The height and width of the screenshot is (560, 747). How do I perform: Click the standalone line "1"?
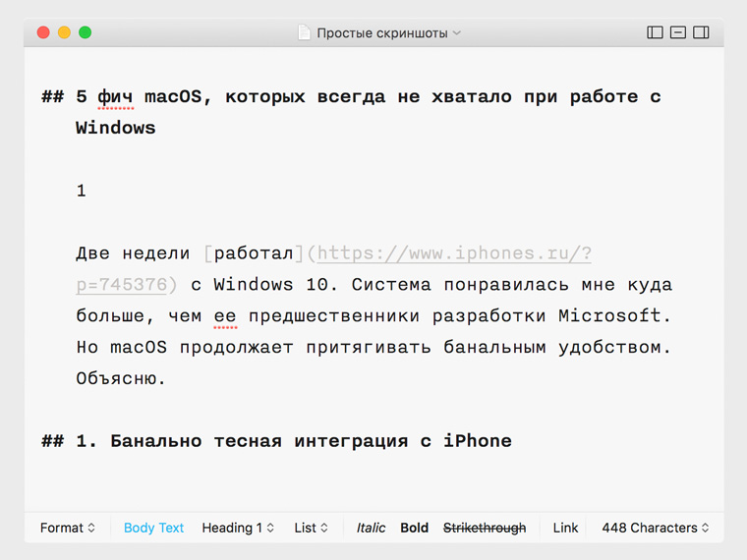[x=81, y=191]
